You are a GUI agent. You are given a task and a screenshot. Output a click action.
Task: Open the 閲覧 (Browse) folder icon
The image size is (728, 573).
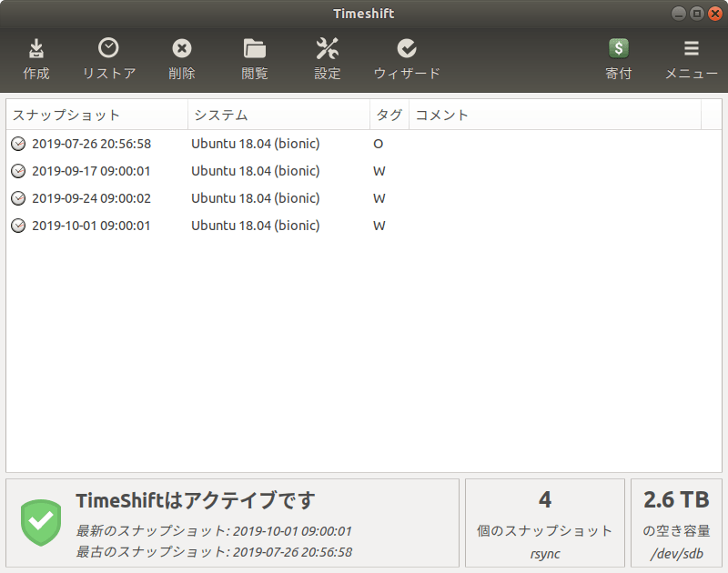click(255, 49)
